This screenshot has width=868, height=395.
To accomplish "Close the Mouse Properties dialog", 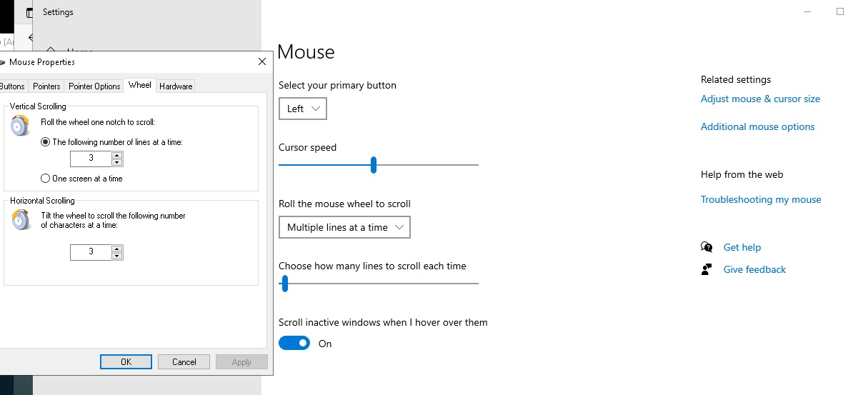I will click(262, 62).
